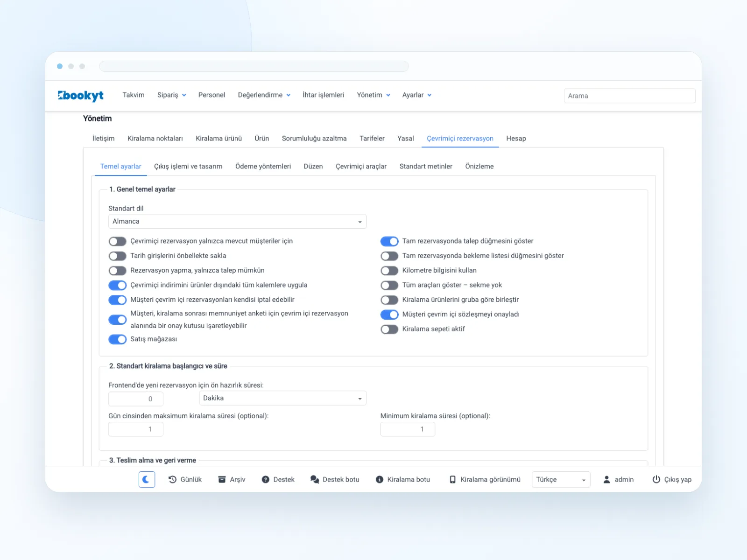The width and height of the screenshot is (747, 560).
Task: Click the Günlük label
Action: pyautogui.click(x=191, y=479)
